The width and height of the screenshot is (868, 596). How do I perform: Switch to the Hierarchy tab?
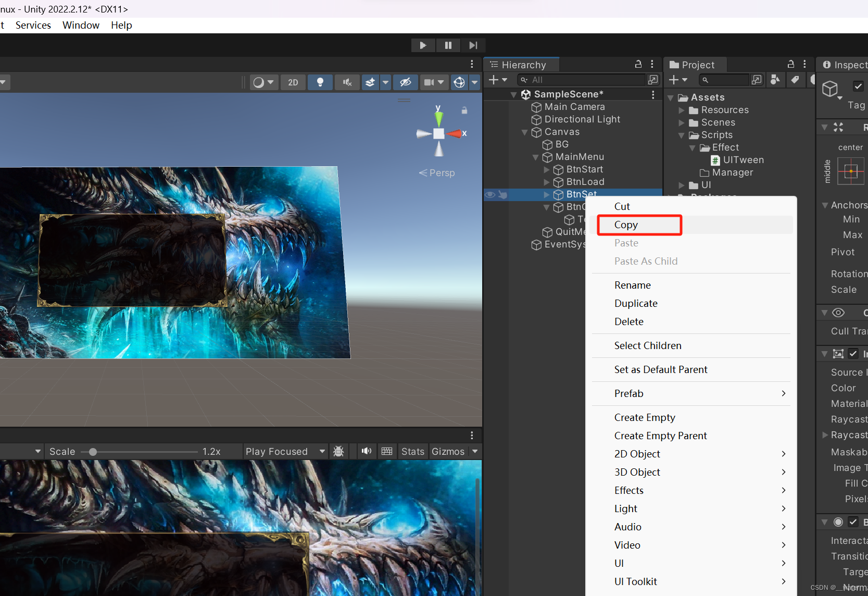[522, 65]
